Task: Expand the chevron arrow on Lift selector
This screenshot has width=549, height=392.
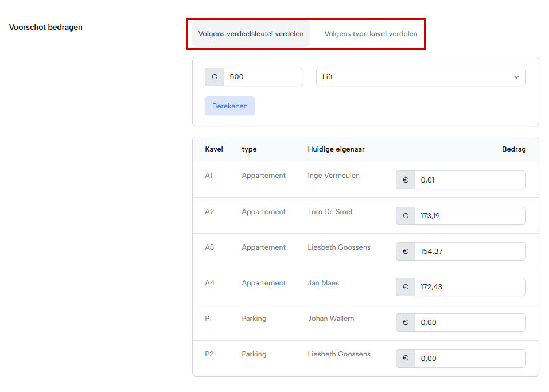Action: 516,77
